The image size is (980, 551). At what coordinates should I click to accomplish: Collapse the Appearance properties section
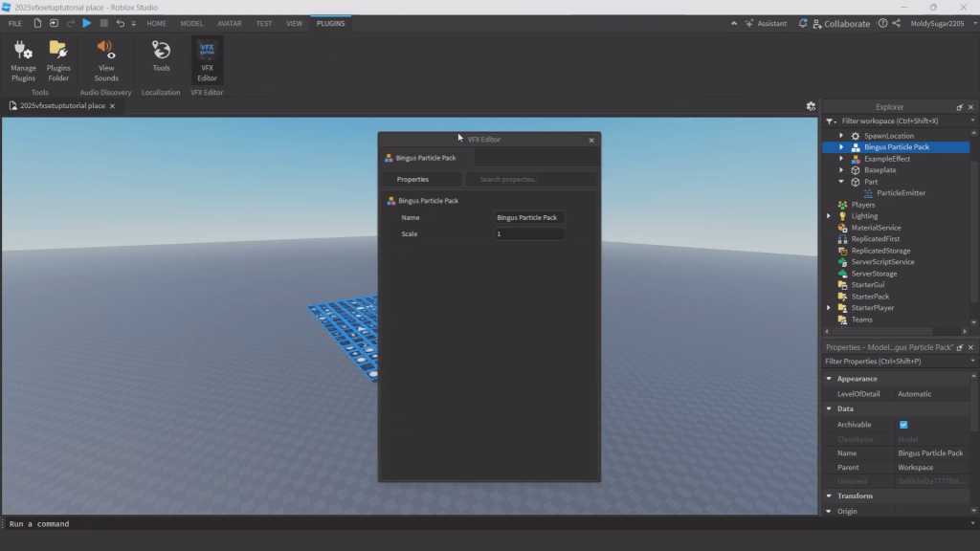(829, 379)
